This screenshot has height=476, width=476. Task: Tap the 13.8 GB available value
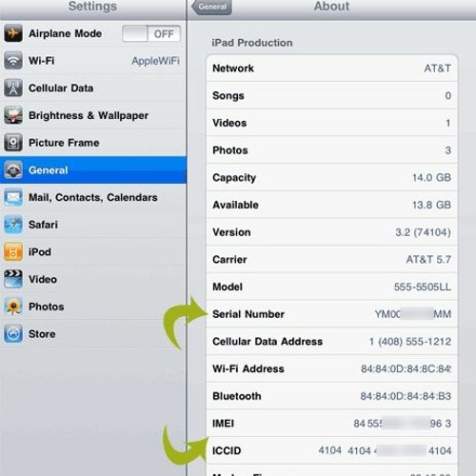click(x=431, y=205)
